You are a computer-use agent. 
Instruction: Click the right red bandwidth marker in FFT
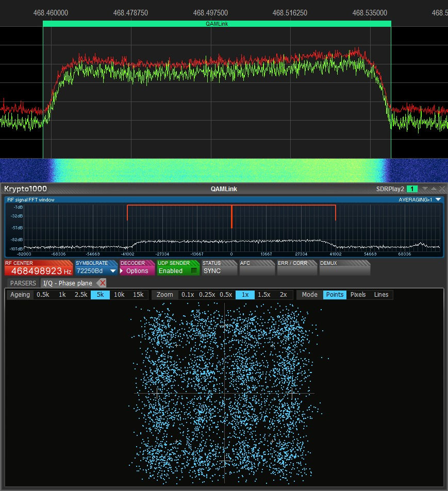point(336,213)
